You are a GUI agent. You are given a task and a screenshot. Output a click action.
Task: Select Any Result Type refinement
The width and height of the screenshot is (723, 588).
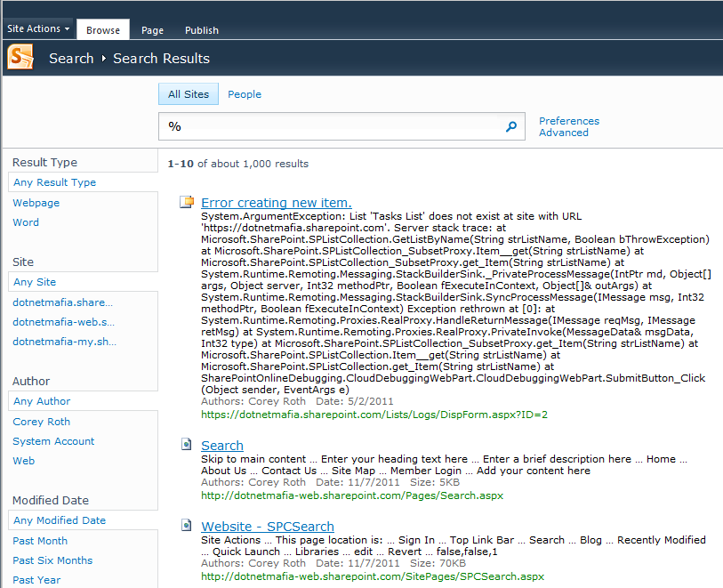[x=55, y=182]
